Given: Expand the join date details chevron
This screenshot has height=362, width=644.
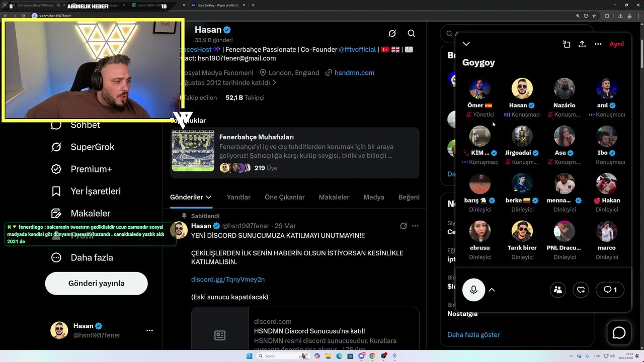Looking at the screenshot, I should pyautogui.click(x=274, y=82).
